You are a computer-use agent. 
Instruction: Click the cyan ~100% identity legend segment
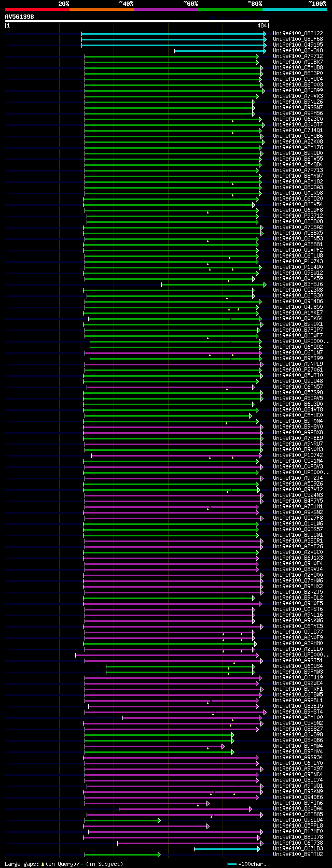pos(295,9)
